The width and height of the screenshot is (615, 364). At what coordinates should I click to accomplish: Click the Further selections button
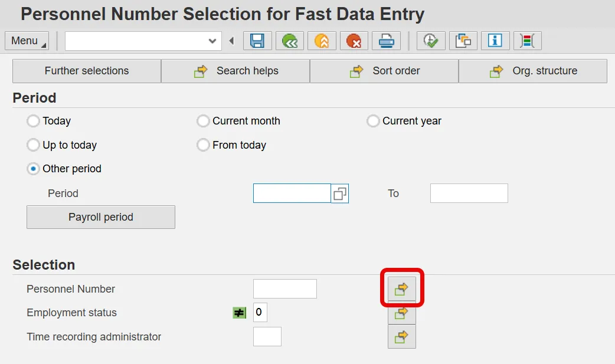[87, 71]
